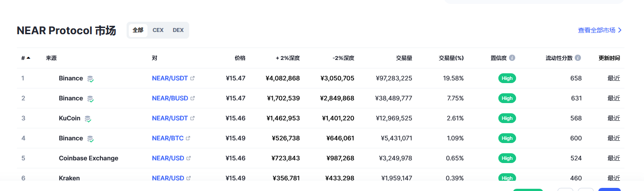The height and width of the screenshot is (191, 644).
Task: Click info icon next to 流动性分数 header
Action: tap(578, 58)
